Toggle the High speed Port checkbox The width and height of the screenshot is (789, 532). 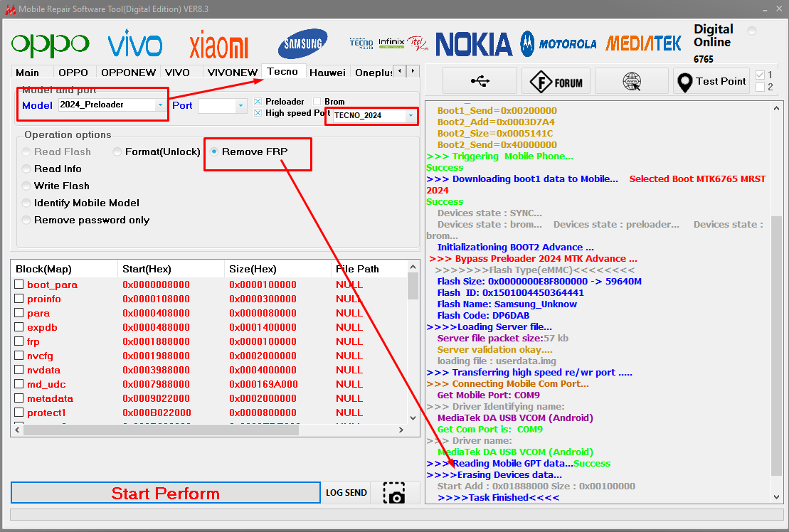pos(258,112)
